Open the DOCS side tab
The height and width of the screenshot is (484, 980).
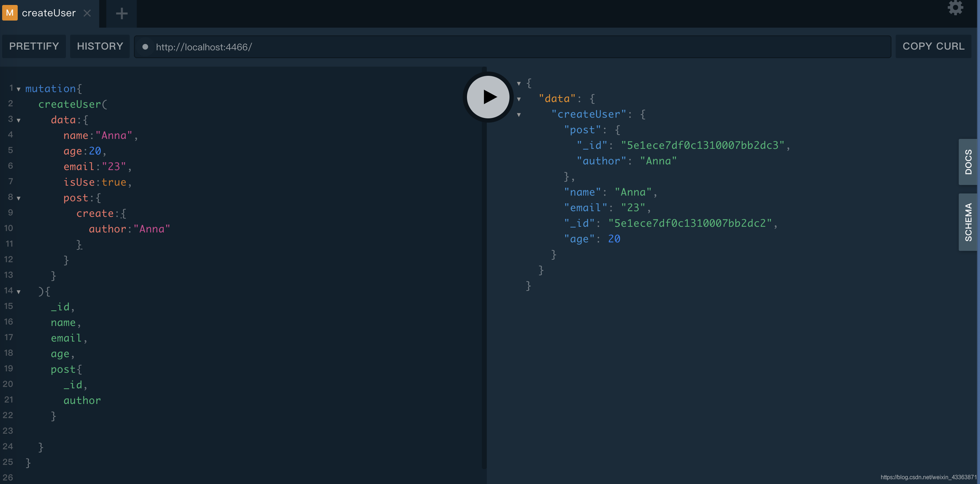click(x=968, y=162)
